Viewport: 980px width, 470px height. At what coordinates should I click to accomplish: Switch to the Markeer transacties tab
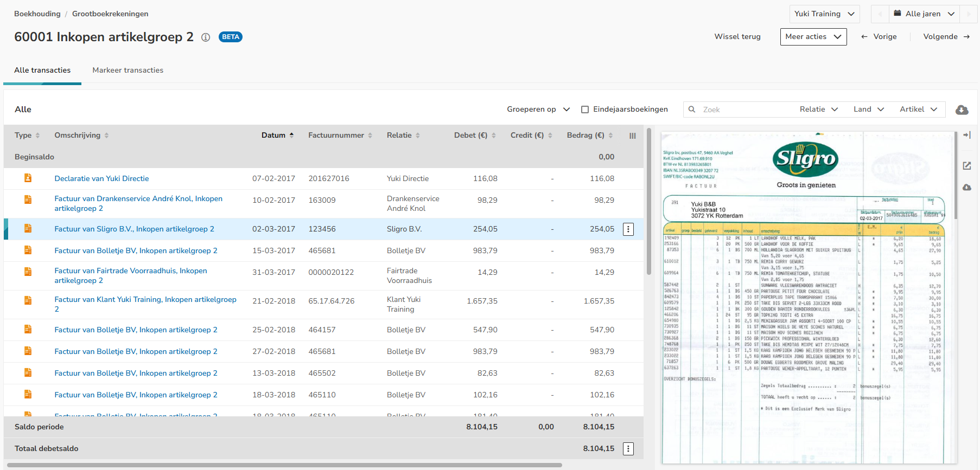[x=128, y=70]
